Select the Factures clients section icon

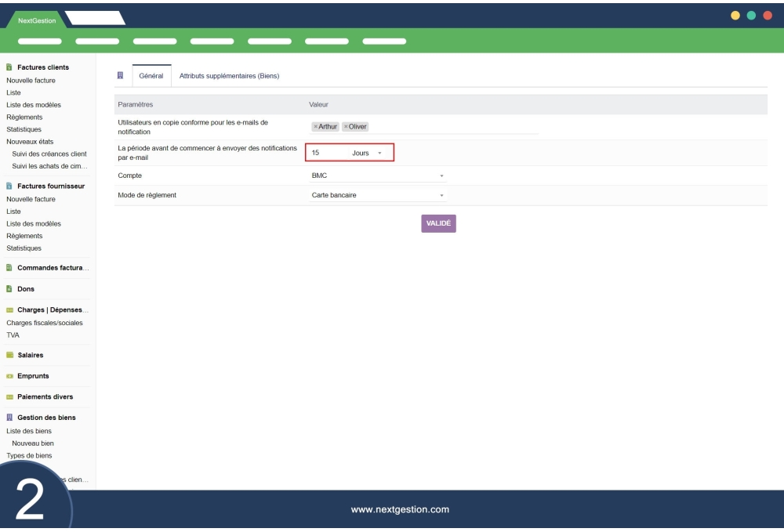(9, 67)
